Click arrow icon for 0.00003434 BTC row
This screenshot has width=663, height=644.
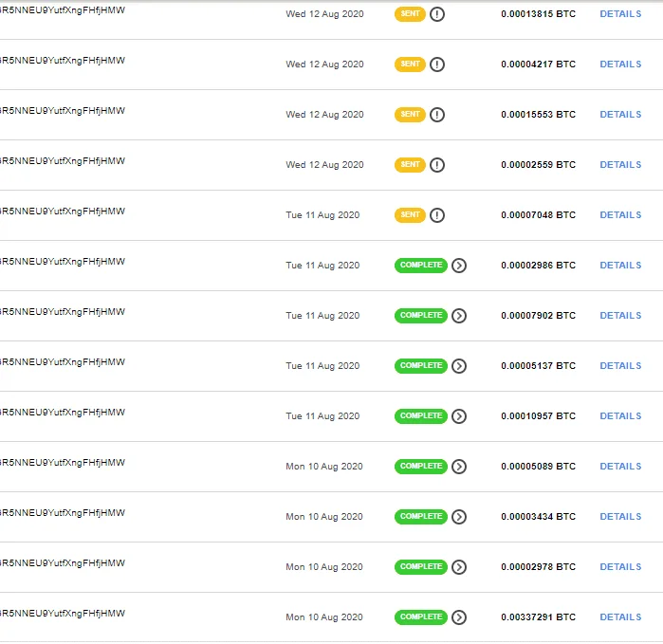pos(459,517)
